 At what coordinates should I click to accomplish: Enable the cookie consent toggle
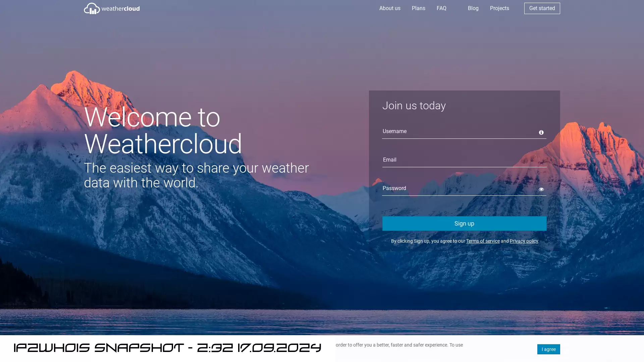(x=548, y=349)
